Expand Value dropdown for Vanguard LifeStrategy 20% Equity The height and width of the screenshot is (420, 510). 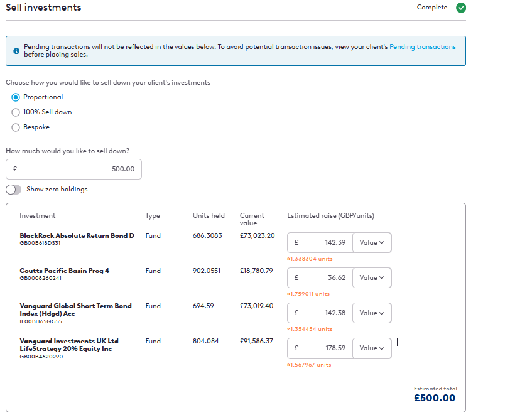pyautogui.click(x=372, y=348)
